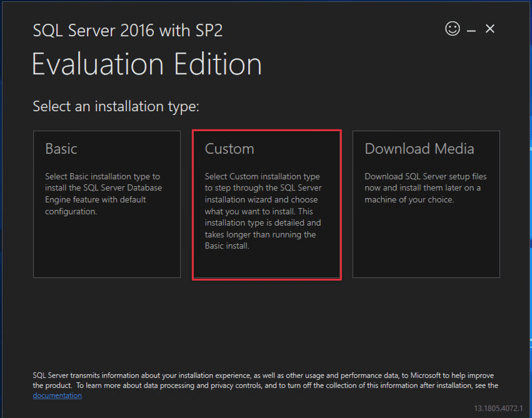Click the Download setup files description text

(x=425, y=188)
